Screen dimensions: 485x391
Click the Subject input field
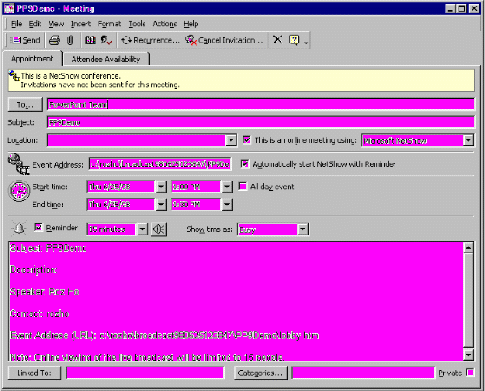[261, 122]
